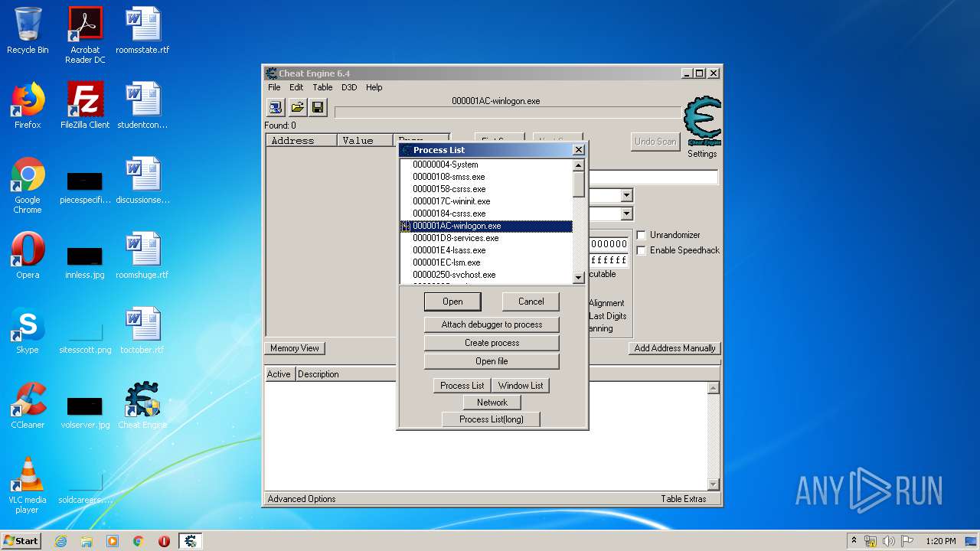The height and width of the screenshot is (551, 980).
Task: Click the save floppy disk toolbar icon
Action: point(318,108)
